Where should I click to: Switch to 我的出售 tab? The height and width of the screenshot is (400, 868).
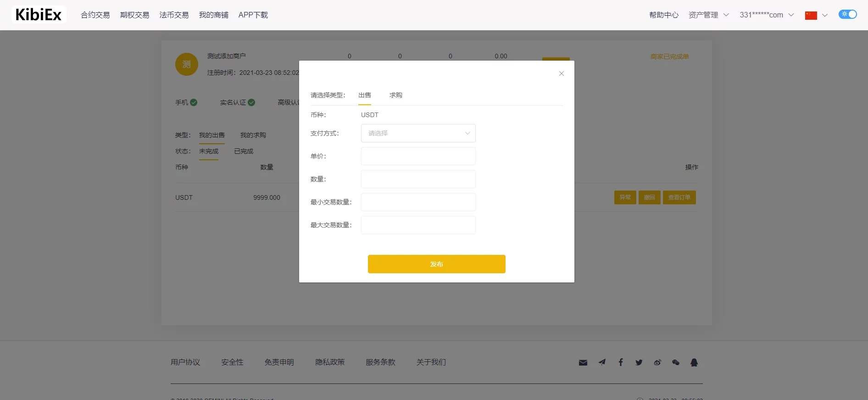click(212, 135)
